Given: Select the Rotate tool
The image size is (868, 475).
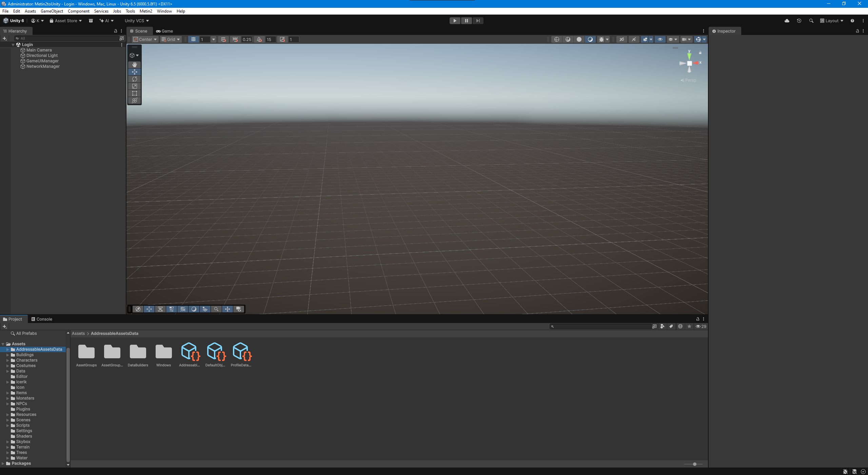Looking at the screenshot, I should (135, 79).
